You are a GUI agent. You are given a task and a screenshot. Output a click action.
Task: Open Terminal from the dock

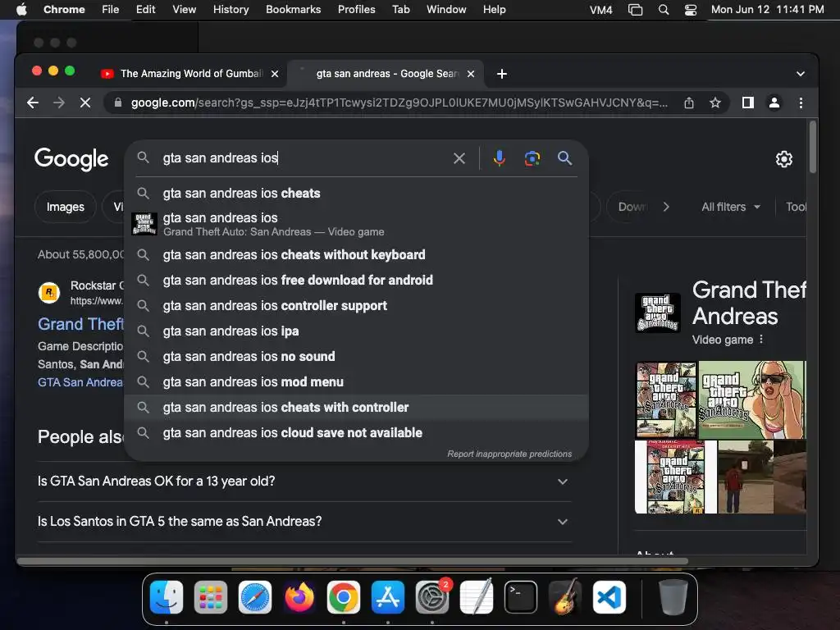click(521, 597)
